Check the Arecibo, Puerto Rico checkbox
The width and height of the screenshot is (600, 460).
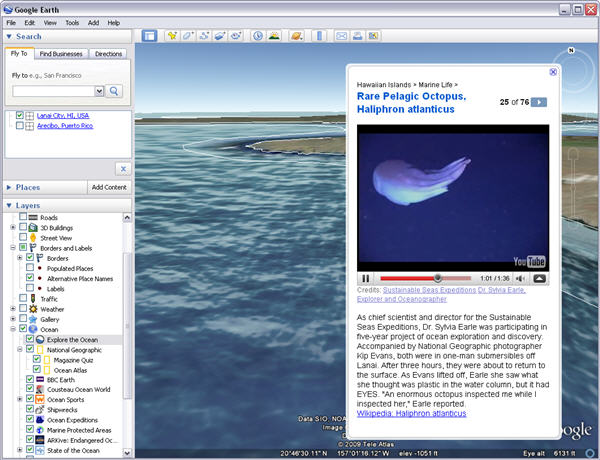20,126
